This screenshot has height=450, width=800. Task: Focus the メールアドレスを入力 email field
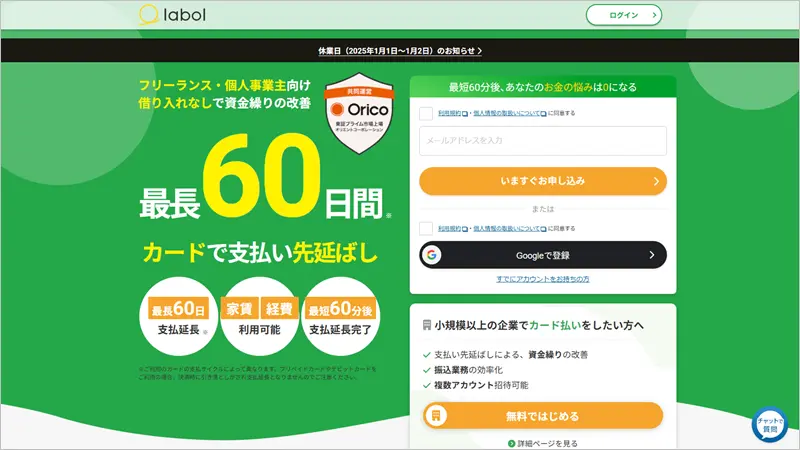pyautogui.click(x=542, y=141)
